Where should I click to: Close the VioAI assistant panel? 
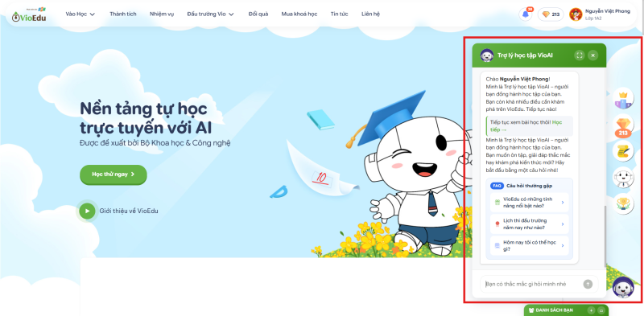pyautogui.click(x=592, y=55)
